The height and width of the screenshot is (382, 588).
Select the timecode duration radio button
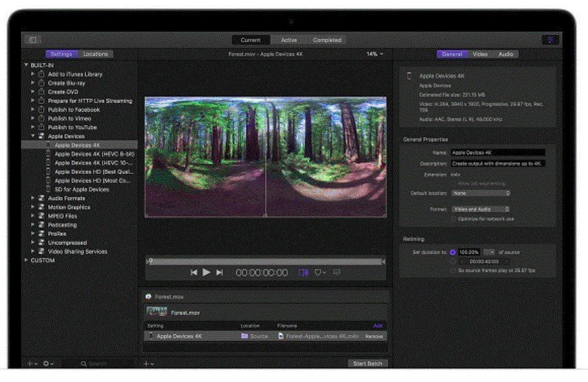point(453,261)
